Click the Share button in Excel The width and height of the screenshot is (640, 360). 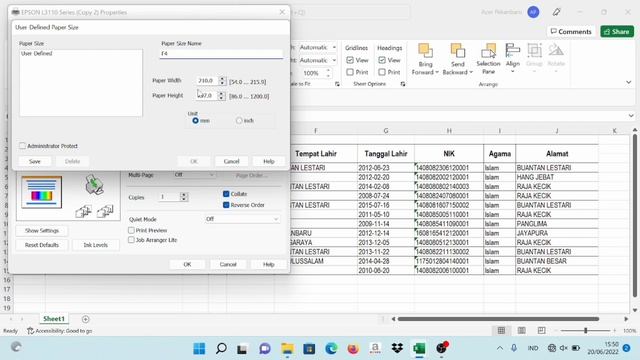coord(617,31)
